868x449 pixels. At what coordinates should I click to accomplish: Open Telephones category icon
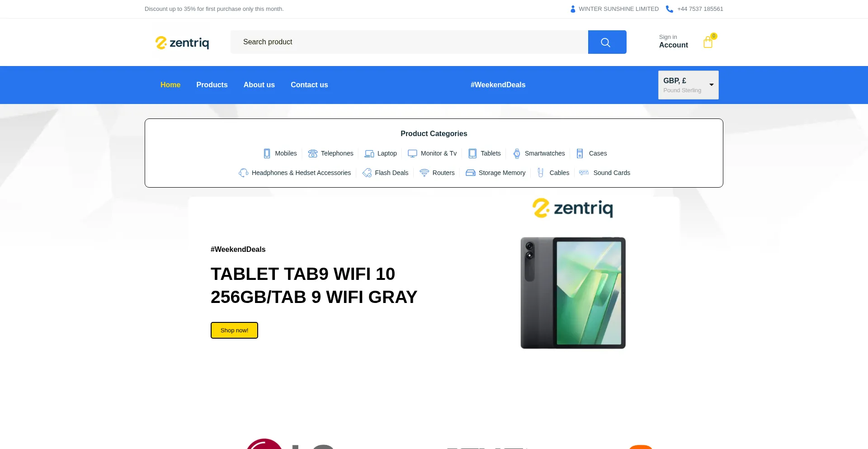point(312,153)
